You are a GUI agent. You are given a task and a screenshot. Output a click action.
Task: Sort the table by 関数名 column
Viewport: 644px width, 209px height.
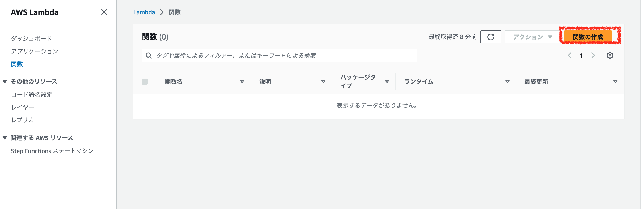click(x=242, y=82)
